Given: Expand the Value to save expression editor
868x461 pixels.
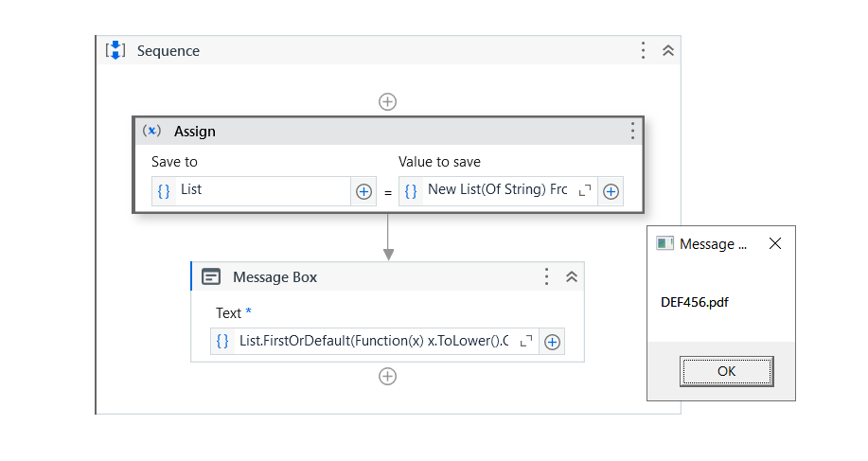Looking at the screenshot, I should 584,191.
